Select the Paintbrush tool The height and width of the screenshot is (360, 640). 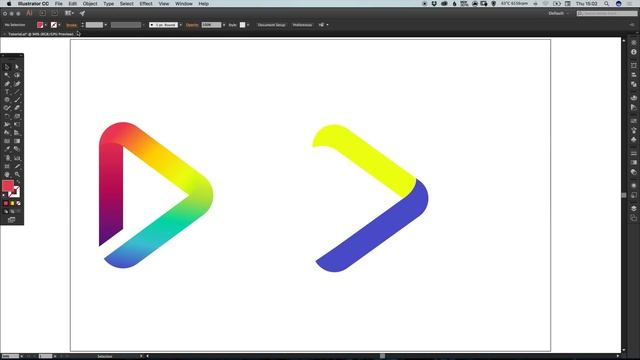coord(17,100)
